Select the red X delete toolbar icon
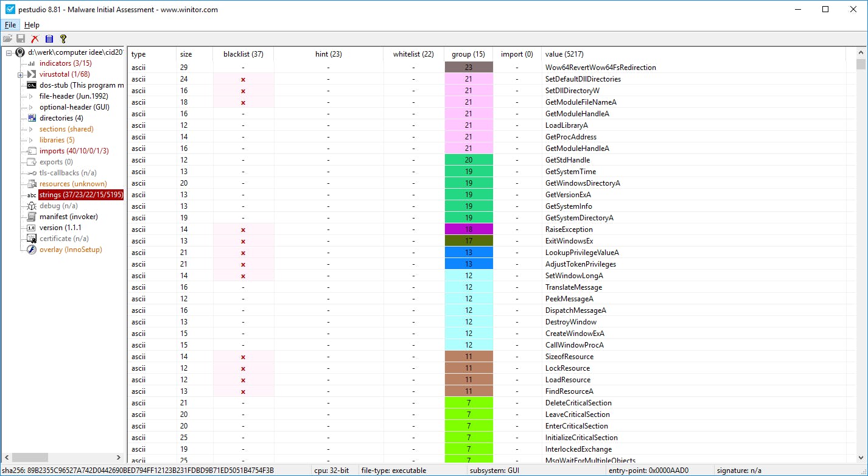 [x=35, y=38]
